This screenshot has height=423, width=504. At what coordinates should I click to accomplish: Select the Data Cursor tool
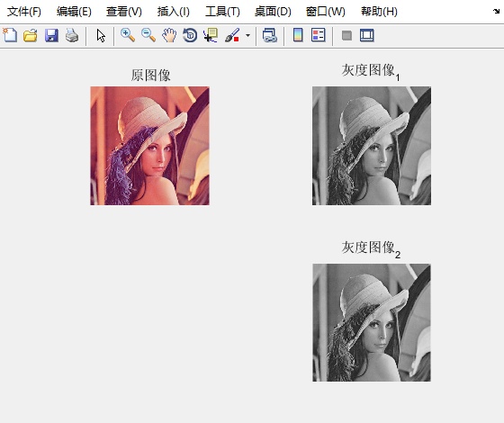[x=211, y=35]
